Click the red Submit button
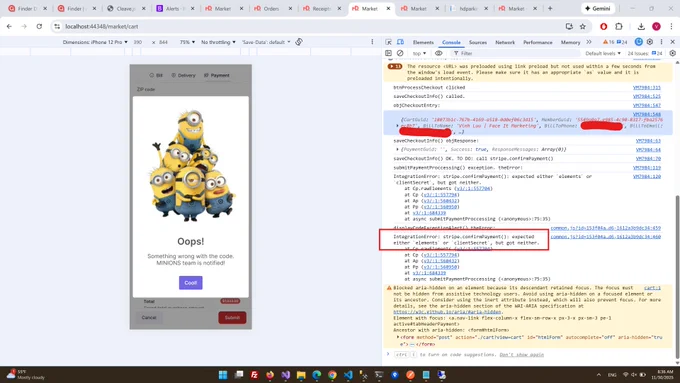 point(232,318)
